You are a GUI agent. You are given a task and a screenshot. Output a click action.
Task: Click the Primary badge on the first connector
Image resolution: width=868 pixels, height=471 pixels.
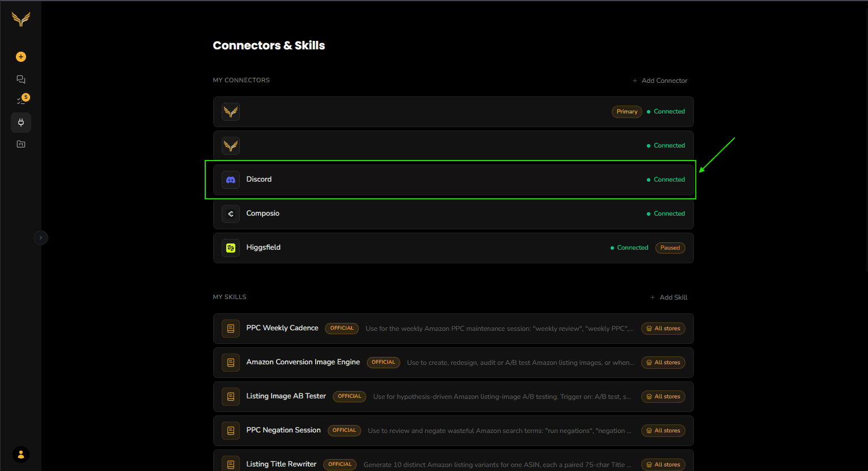[x=627, y=112]
